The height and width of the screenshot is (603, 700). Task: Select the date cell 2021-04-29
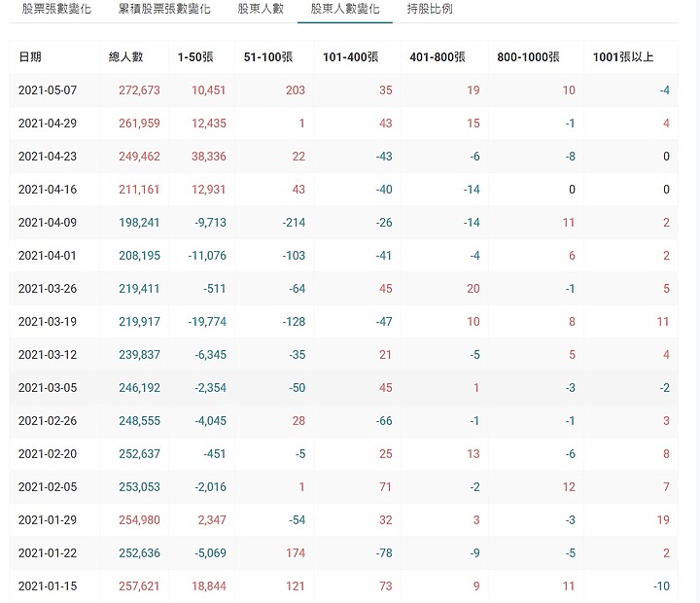click(48, 124)
